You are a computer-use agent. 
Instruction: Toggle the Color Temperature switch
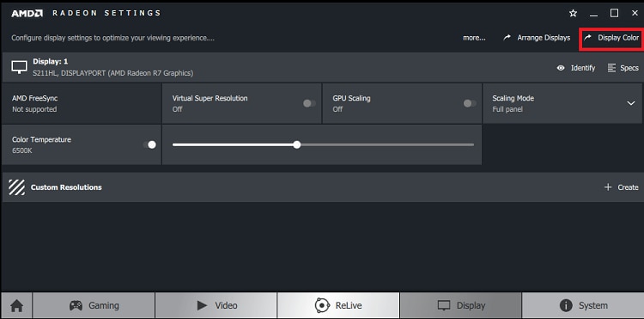149,144
